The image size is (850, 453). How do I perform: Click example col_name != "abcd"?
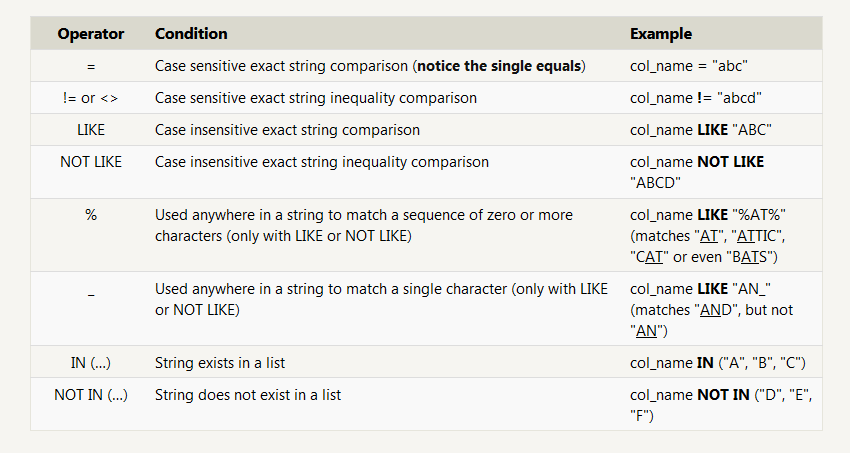(x=696, y=98)
